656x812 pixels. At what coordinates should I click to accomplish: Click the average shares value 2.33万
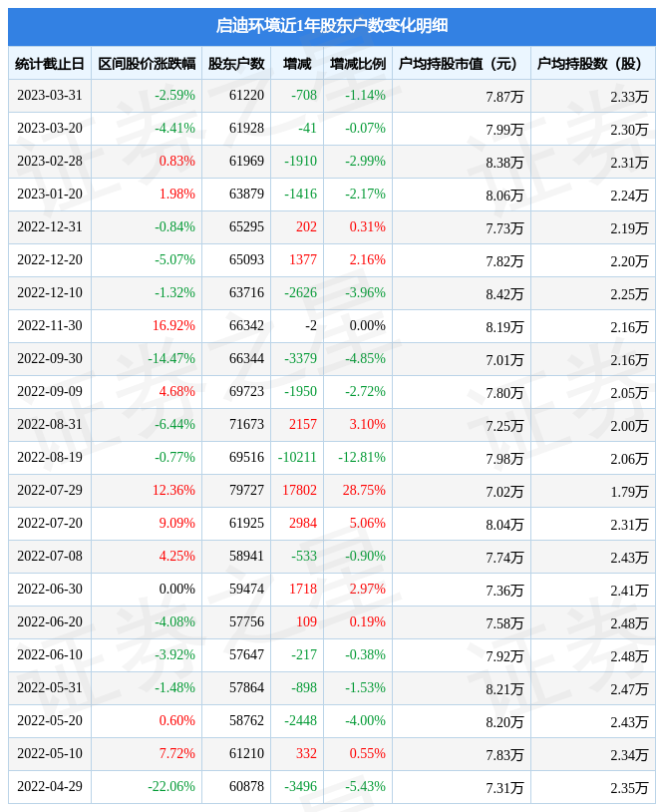pos(629,97)
